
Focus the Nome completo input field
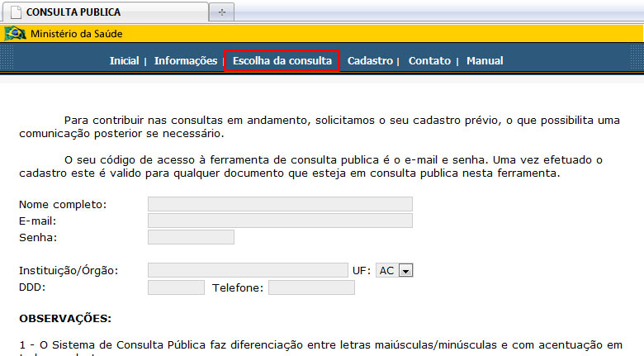[x=280, y=204]
